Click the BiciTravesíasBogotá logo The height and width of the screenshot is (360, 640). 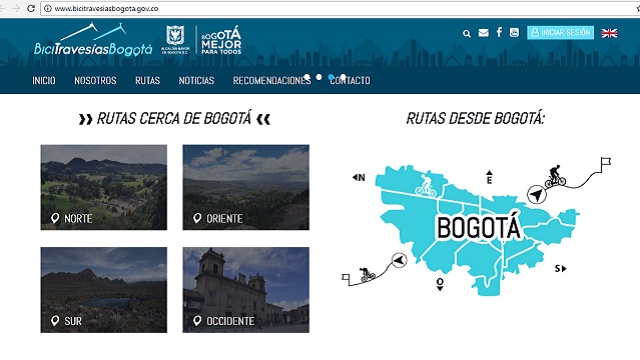coord(93,40)
